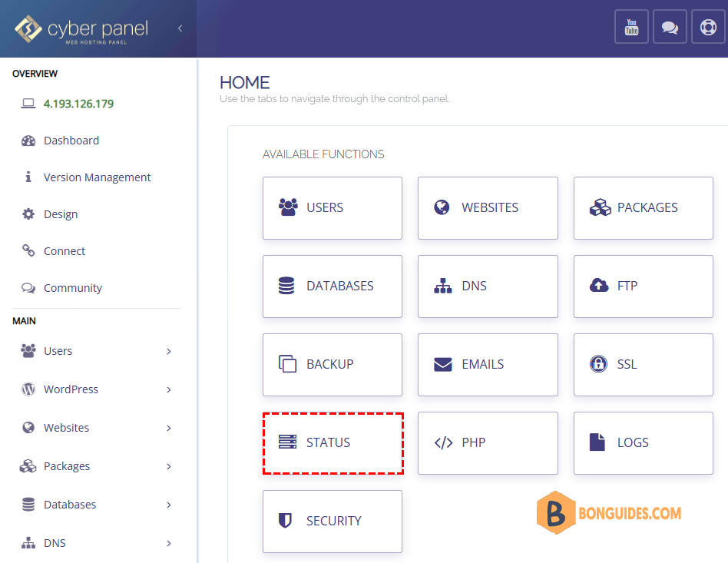
Task: Click the AVAILABLE FUNCTIONS heading
Action: (x=323, y=154)
